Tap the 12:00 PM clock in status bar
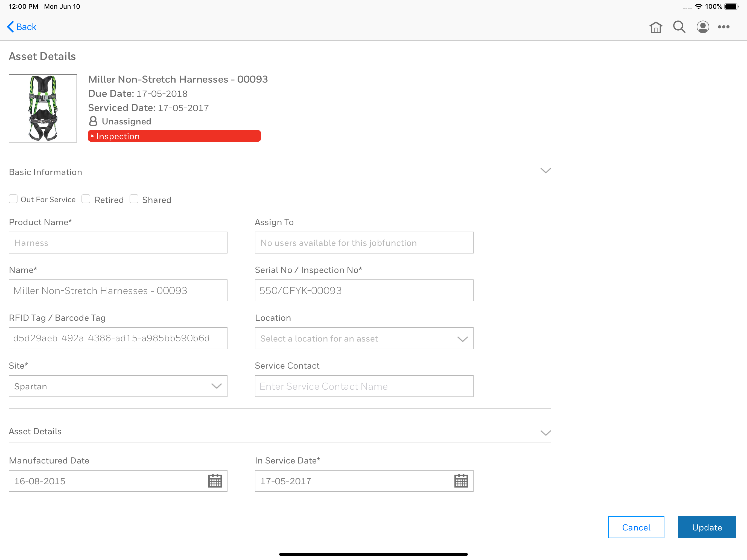The height and width of the screenshot is (560, 747). (23, 6)
